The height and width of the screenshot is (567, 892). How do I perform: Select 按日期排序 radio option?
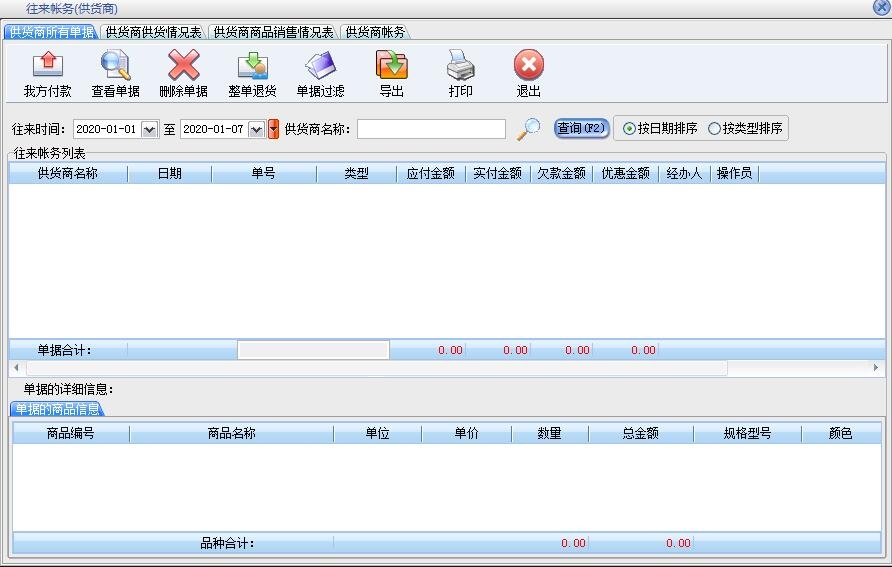(660, 129)
